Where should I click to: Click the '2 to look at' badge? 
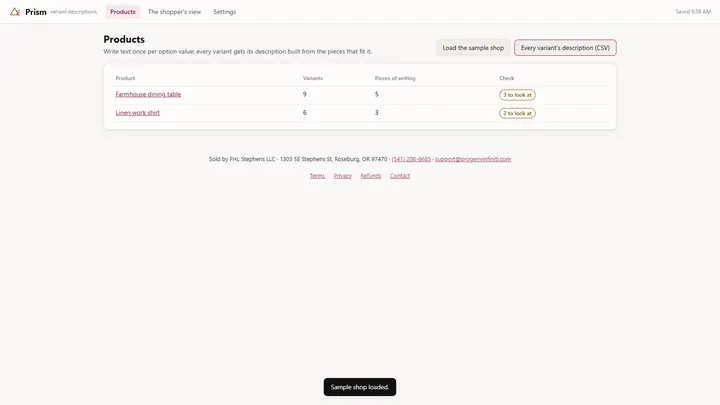517,113
